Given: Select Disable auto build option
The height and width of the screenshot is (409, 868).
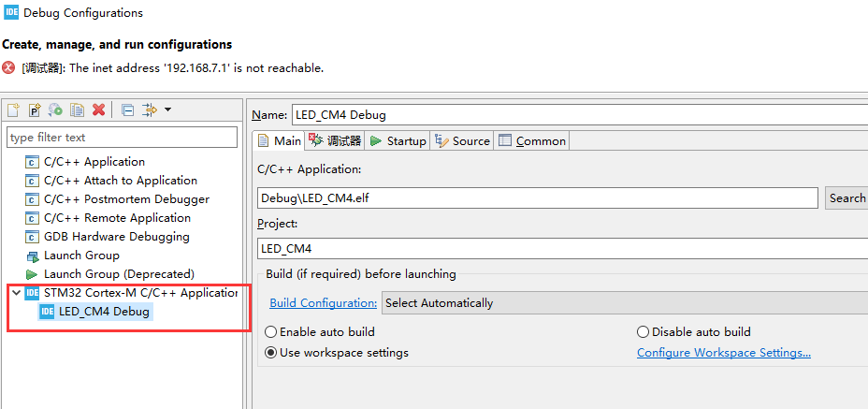Looking at the screenshot, I should click(643, 332).
